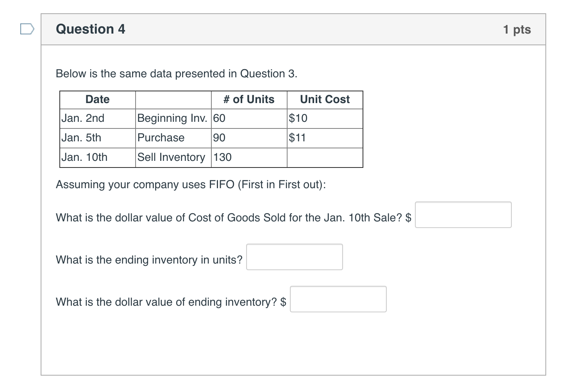The height and width of the screenshot is (392, 579).
Task: Click the 130 units cell
Action: (x=222, y=157)
